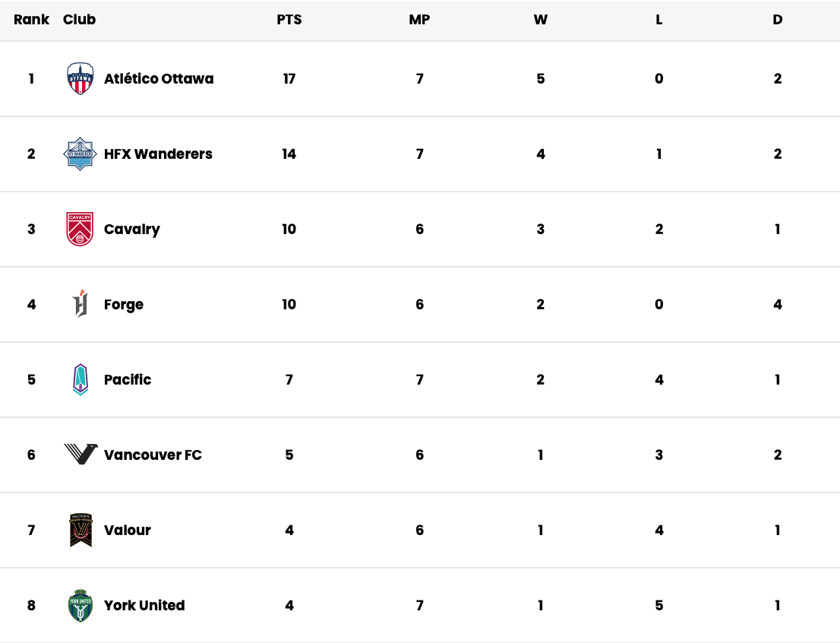Sort table by PTS column header
Image resolution: width=840 pixels, height=643 pixels.
pos(289,20)
